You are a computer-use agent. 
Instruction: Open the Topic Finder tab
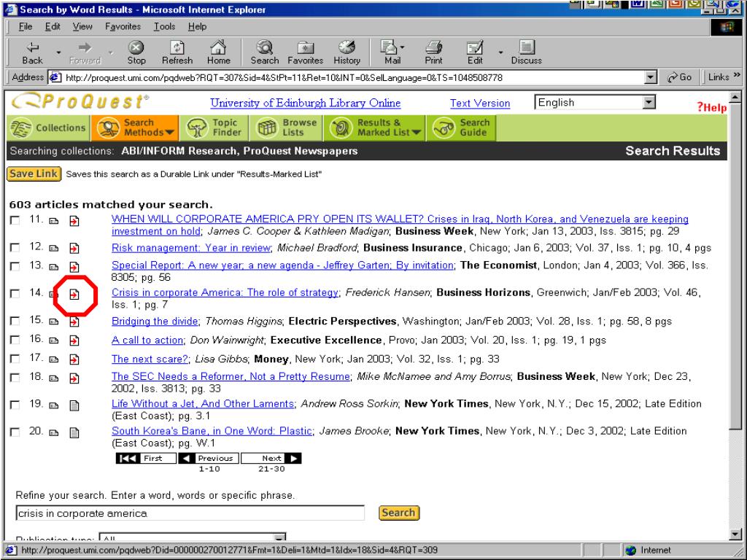[214, 128]
